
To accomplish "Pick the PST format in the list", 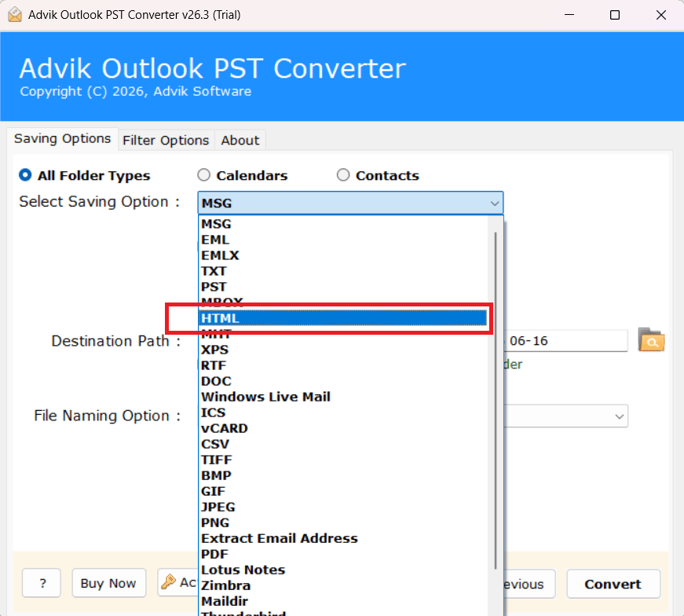I will [343, 287].
